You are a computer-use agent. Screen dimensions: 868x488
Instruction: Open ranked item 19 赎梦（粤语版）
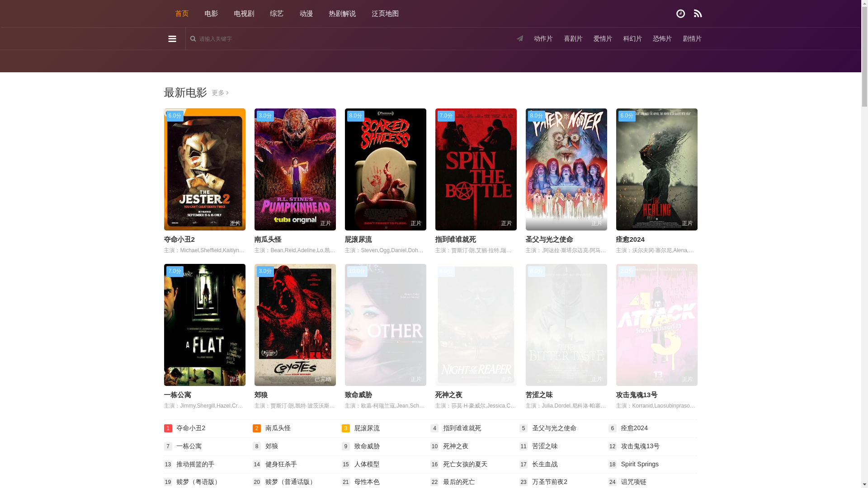point(198,482)
